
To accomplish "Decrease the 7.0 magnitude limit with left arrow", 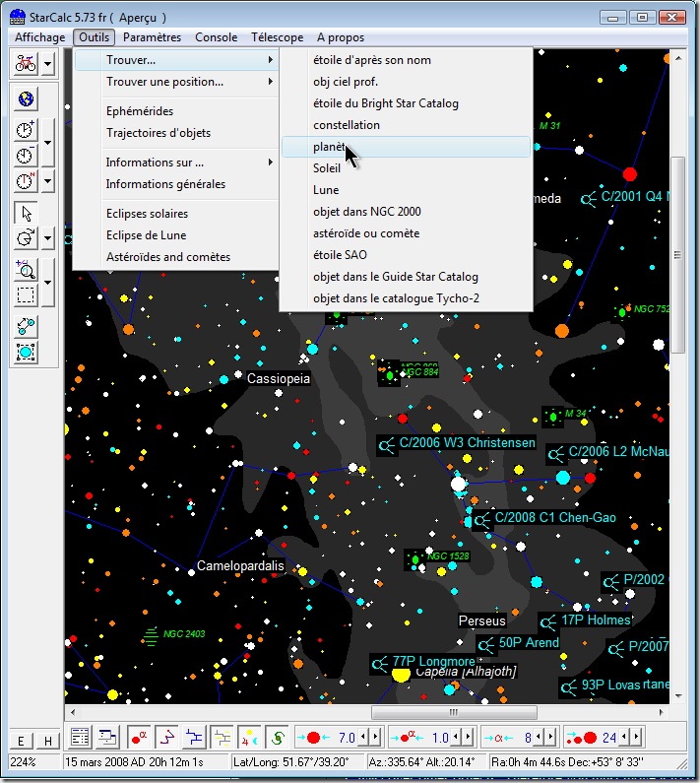I will 363,737.
